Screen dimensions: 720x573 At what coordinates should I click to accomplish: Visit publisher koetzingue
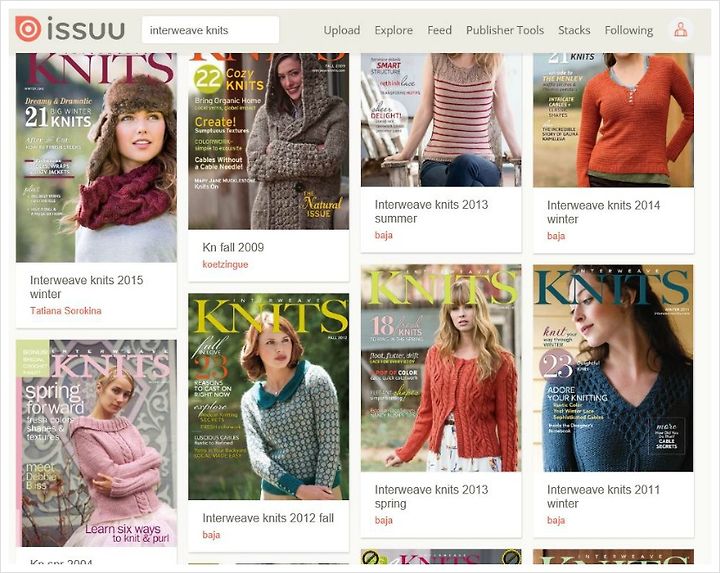pos(225,264)
